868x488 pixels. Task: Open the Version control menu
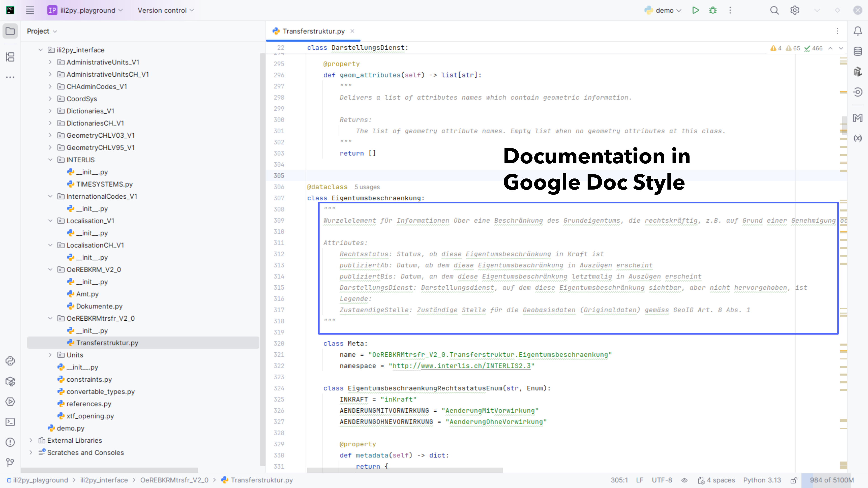165,10
